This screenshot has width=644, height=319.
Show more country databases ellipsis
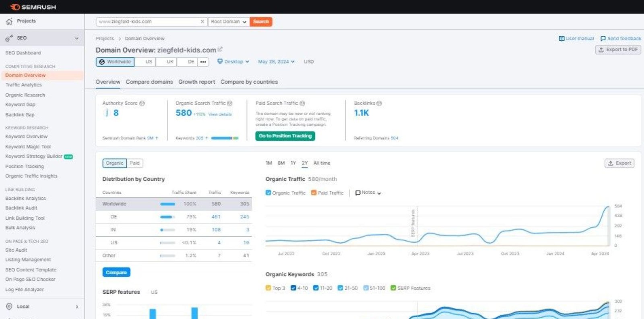coord(203,62)
